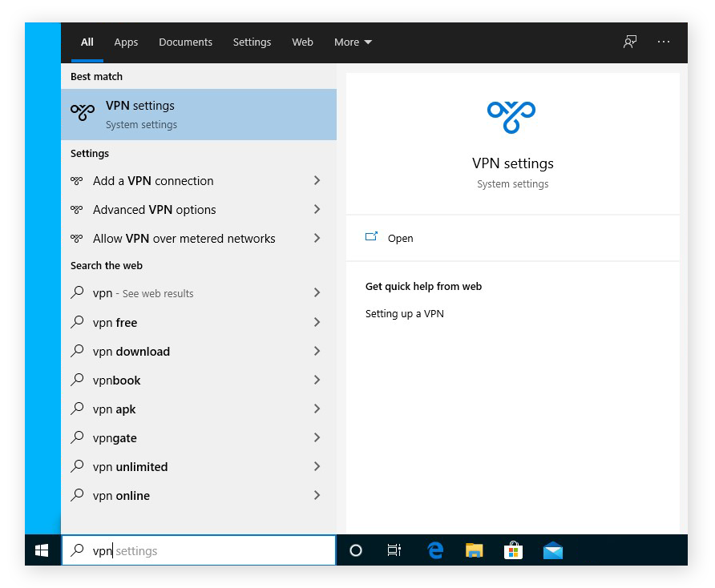Click inside the vpn search input field

pyautogui.click(x=200, y=550)
